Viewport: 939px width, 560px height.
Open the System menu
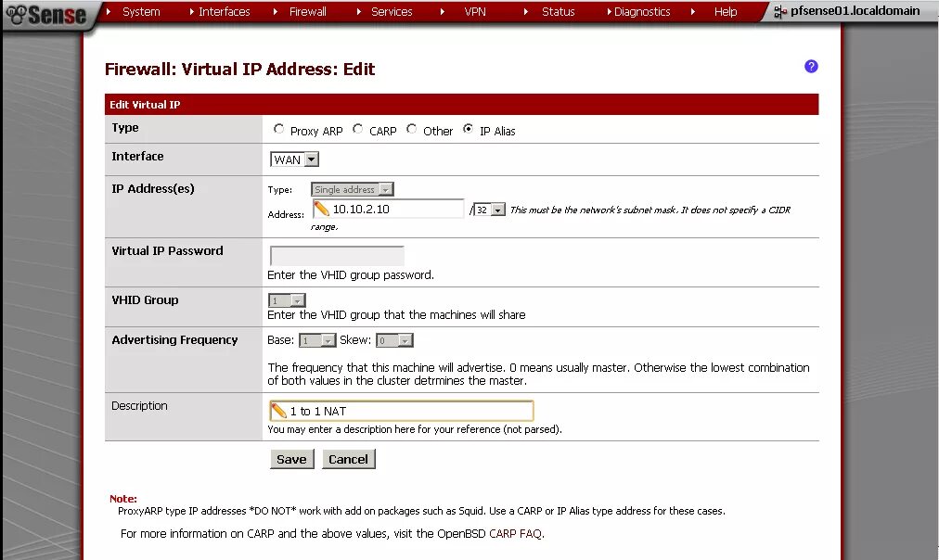[x=141, y=11]
